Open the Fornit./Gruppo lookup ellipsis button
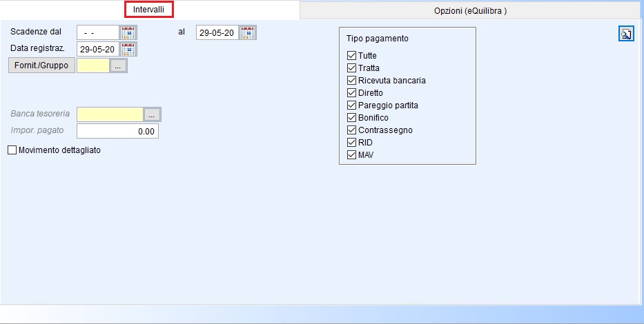This screenshot has height=324, width=644. pos(118,66)
